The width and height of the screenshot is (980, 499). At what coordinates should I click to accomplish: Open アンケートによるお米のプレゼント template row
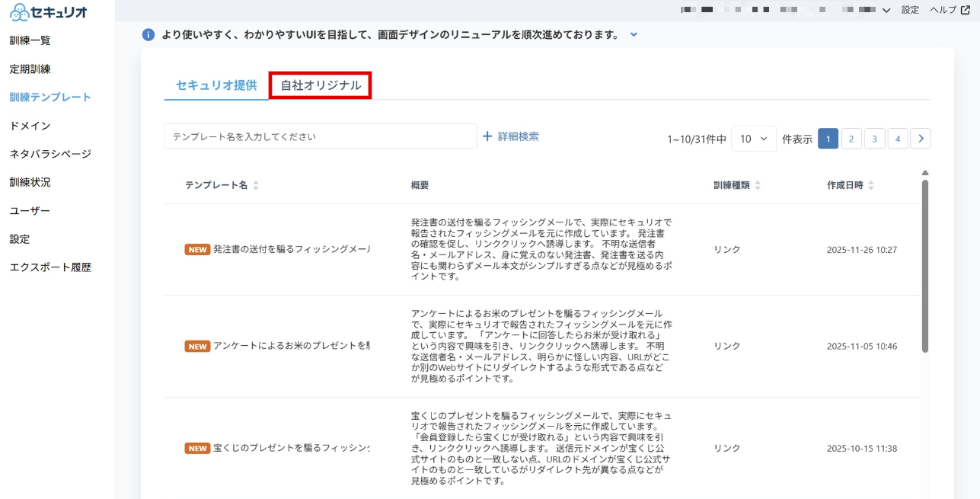pos(541,346)
